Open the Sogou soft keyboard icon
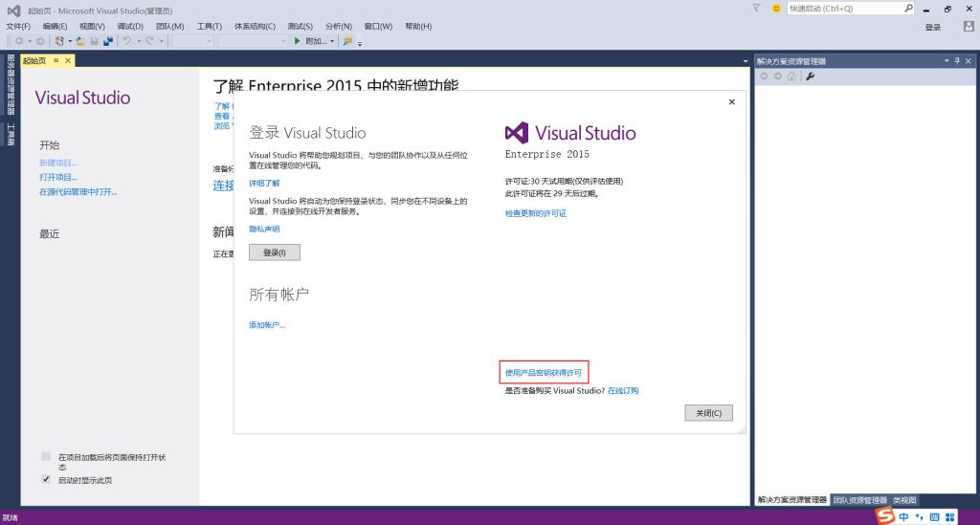This screenshot has height=525, width=980. 934,517
